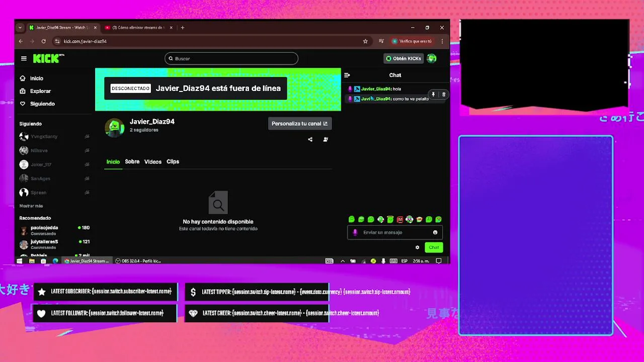Open followed channel Nilkove
The image size is (644, 362).
point(54,150)
